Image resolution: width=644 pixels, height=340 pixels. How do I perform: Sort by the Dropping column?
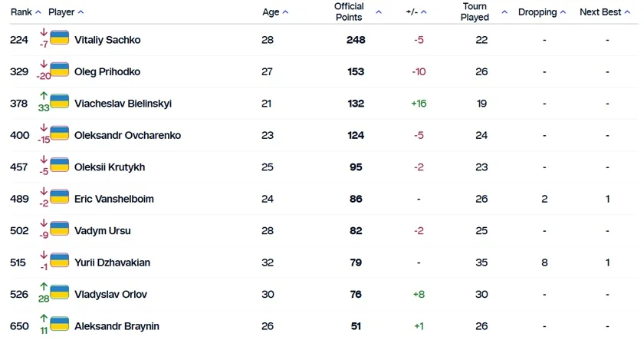[541, 12]
